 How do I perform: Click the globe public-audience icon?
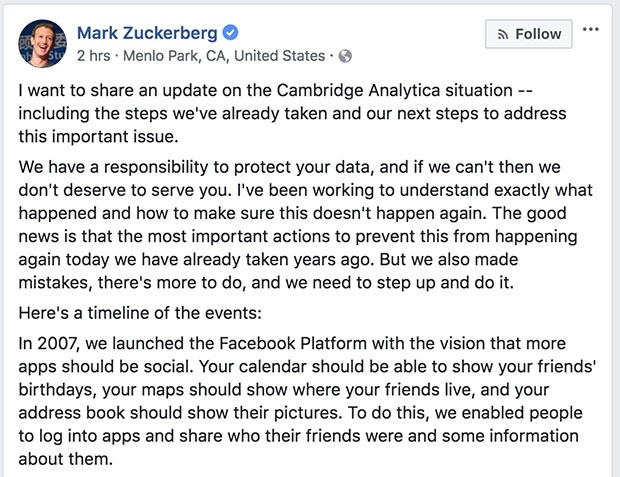coord(345,56)
